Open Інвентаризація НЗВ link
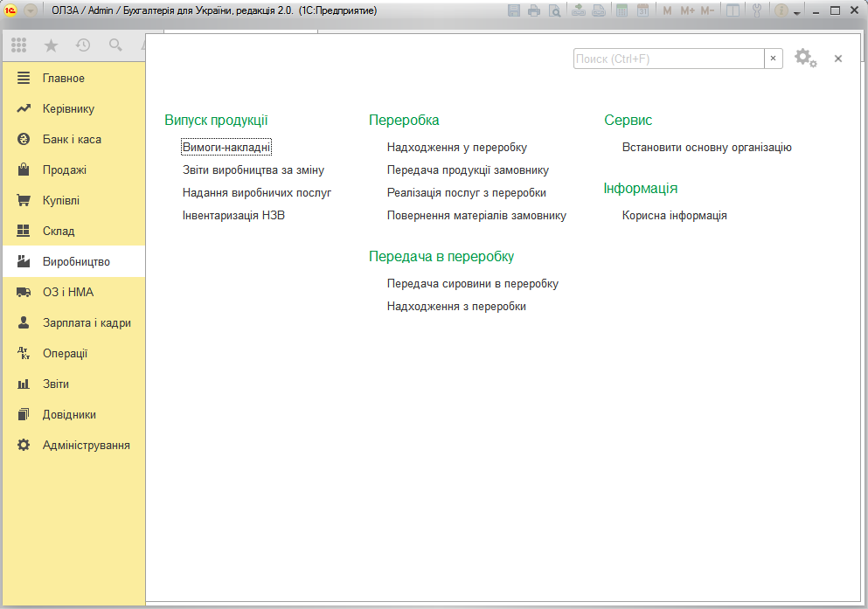 [x=233, y=216]
